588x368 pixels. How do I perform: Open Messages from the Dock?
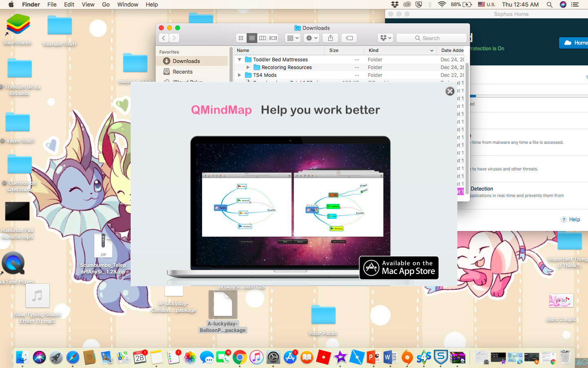(207, 357)
